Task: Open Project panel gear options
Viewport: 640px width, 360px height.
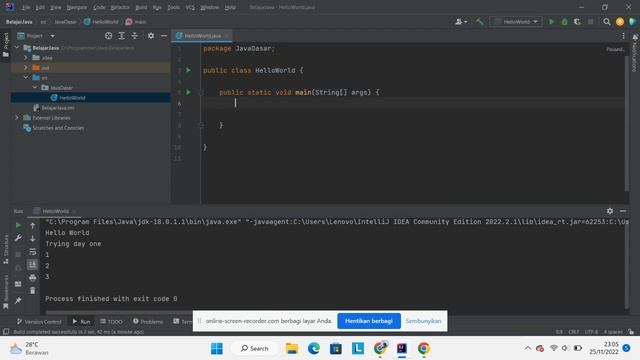Action: pyautogui.click(x=151, y=36)
